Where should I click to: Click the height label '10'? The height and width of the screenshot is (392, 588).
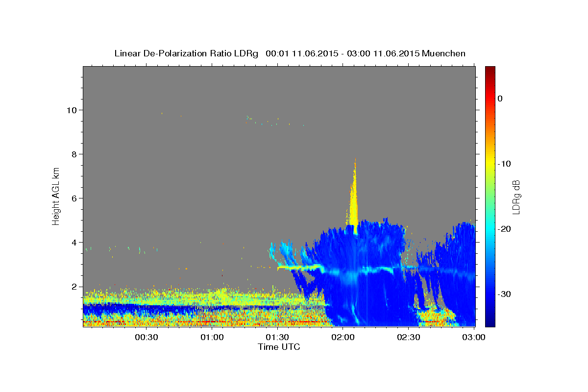point(73,110)
